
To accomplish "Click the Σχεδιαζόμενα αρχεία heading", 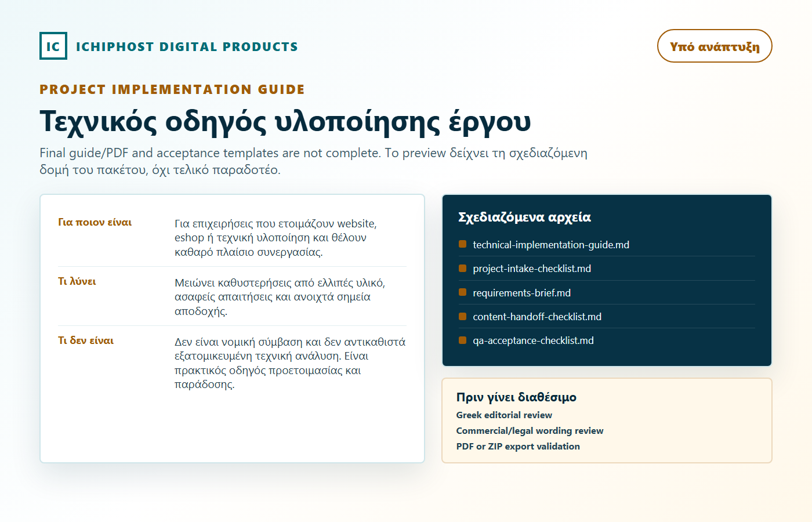I will coord(524,217).
